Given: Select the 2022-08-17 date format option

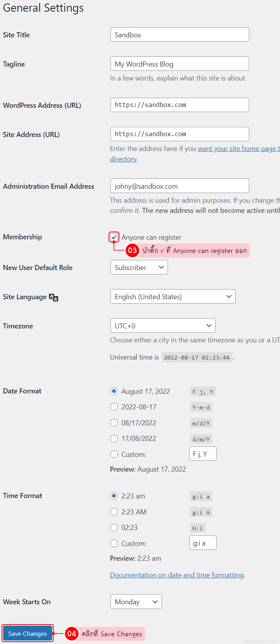Looking at the screenshot, I should tap(114, 407).
